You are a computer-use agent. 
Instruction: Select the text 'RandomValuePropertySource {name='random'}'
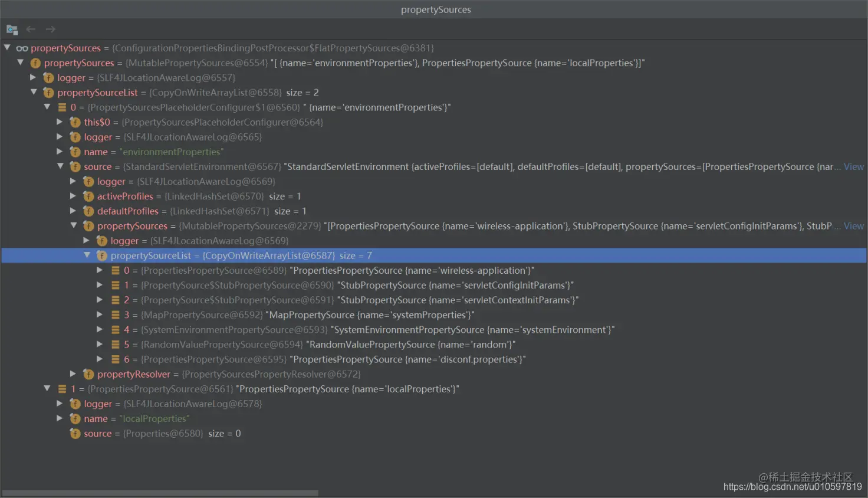pos(410,344)
